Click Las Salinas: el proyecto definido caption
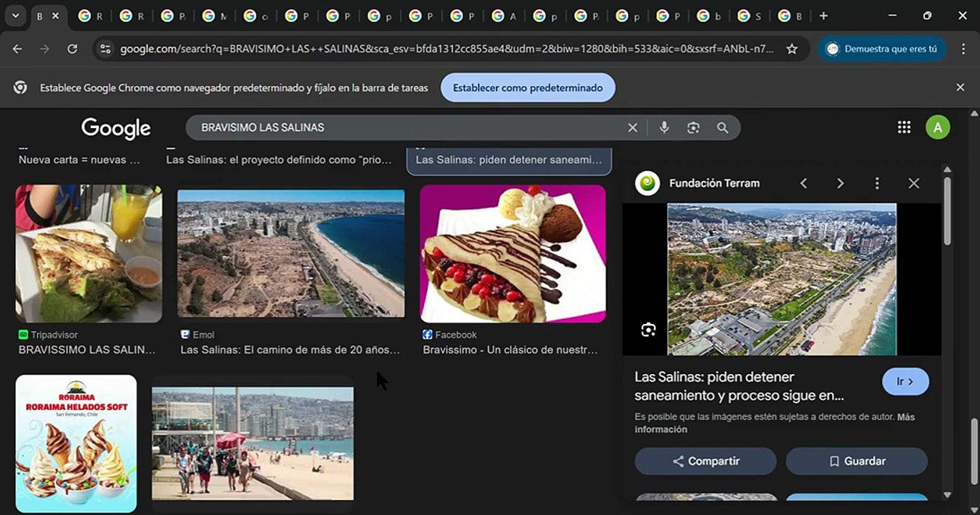This screenshot has width=980, height=515. pos(279,160)
